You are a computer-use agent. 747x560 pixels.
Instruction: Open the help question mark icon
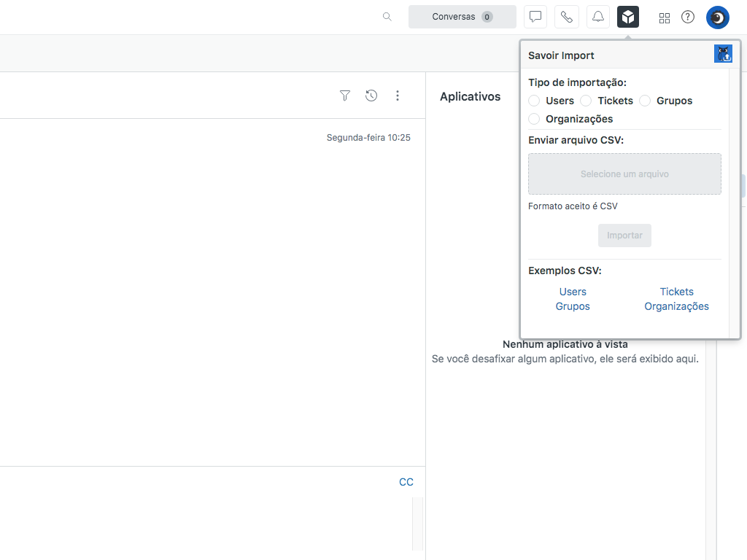coord(688,17)
